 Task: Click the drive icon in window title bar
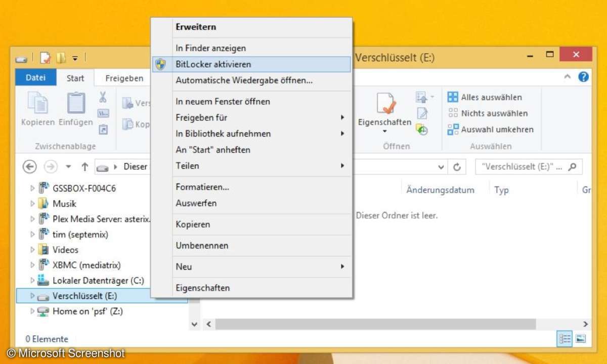(x=21, y=59)
